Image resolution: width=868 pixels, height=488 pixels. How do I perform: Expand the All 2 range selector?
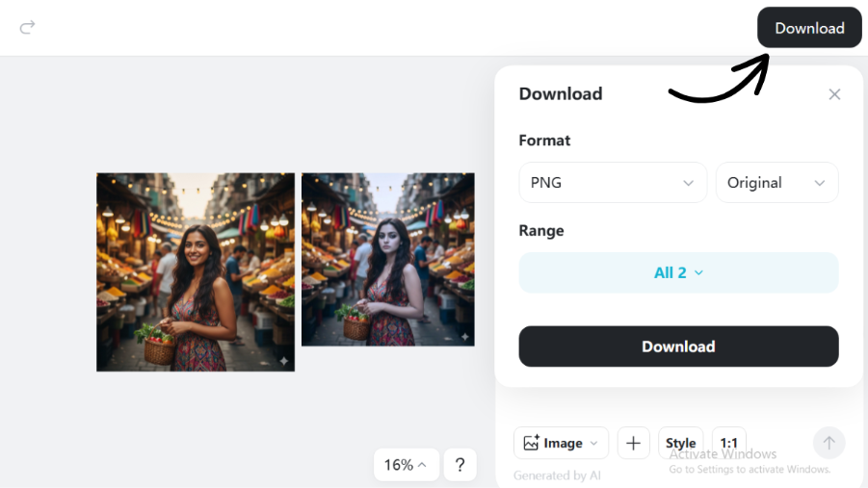[678, 272]
